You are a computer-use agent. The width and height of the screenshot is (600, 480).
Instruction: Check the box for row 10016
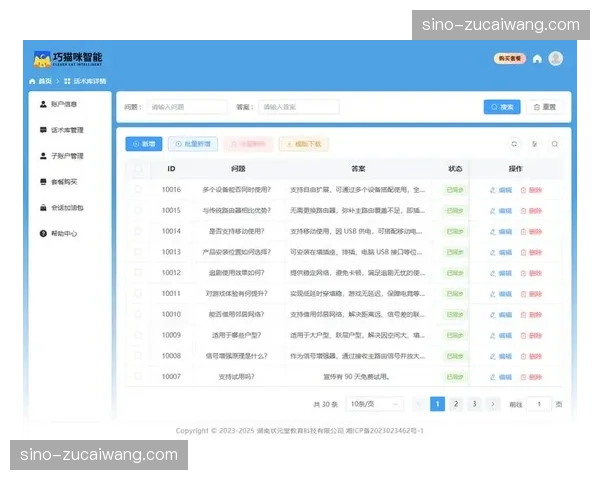(138, 189)
